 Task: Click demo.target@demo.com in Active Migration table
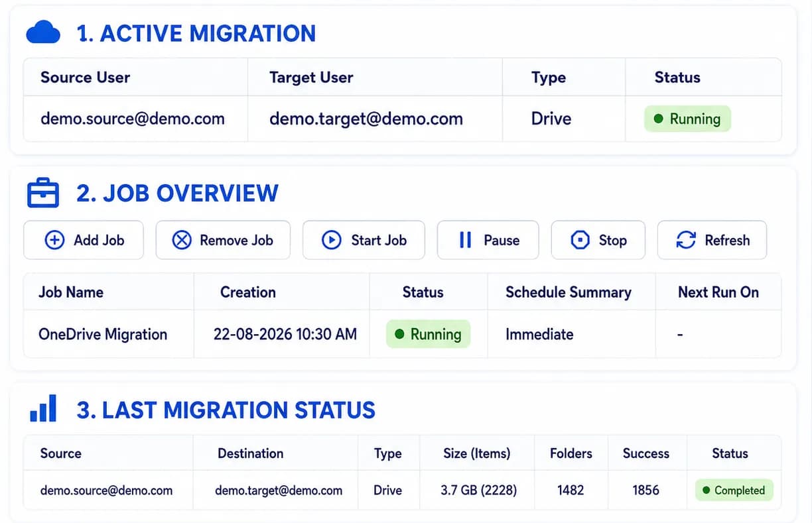point(366,119)
